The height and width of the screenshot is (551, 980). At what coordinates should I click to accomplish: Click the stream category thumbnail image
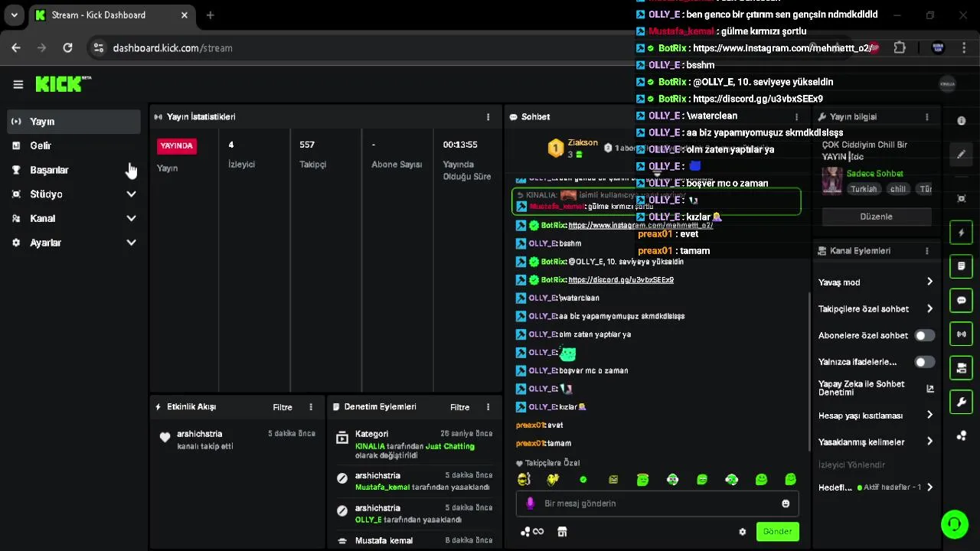[832, 181]
